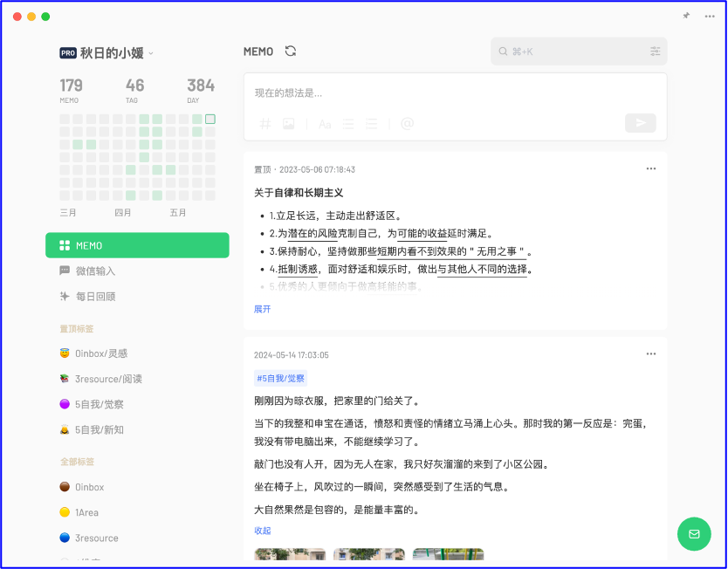Insert a hashtag tag in the editor
The image size is (728, 569).
coord(264,123)
